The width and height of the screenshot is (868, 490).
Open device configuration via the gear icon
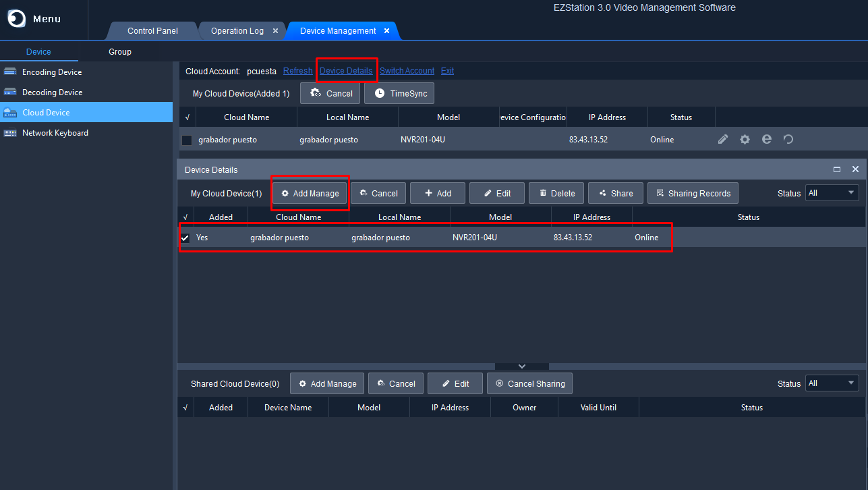[745, 139]
